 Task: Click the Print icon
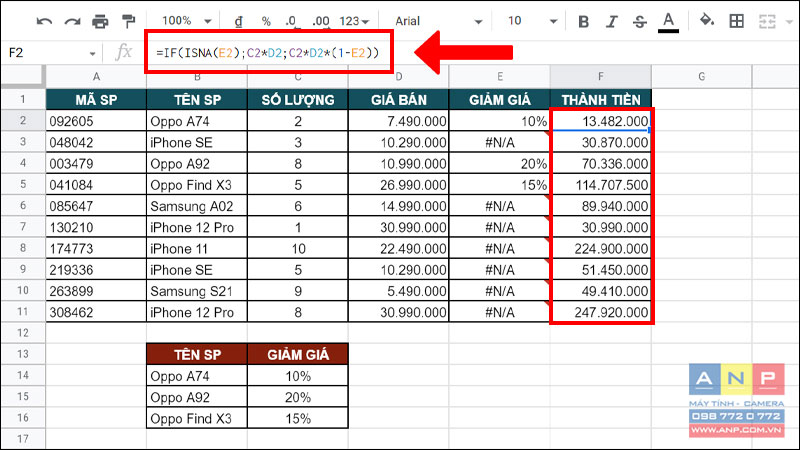pyautogui.click(x=100, y=21)
